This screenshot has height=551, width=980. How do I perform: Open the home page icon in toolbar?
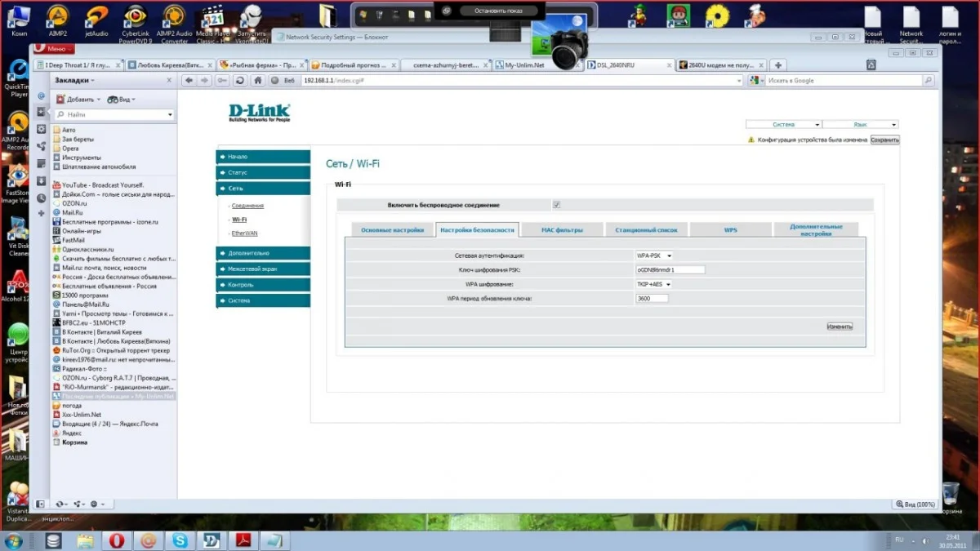258,80
